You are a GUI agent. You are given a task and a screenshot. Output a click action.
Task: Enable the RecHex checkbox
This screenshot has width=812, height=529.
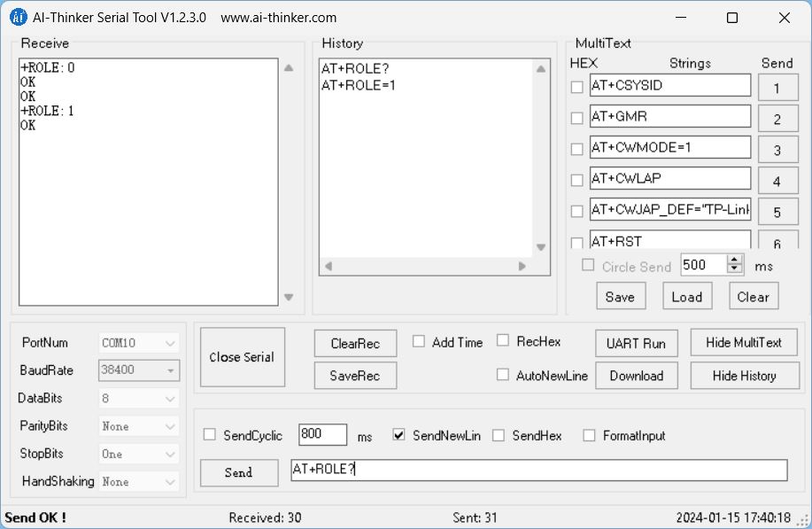tap(503, 341)
